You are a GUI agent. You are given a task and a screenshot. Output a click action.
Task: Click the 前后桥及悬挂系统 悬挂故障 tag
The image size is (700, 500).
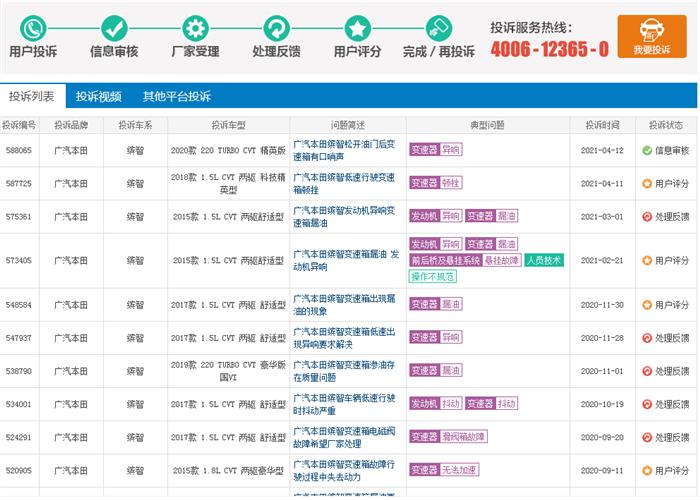click(465, 260)
